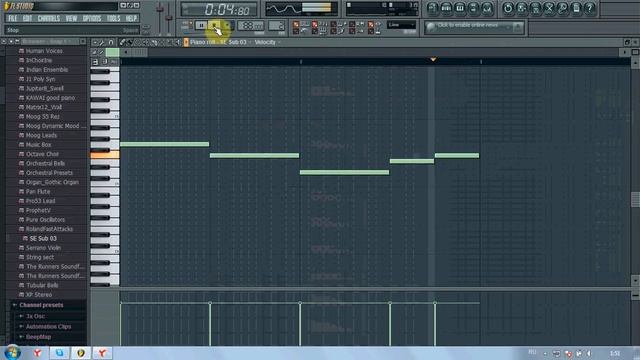
Task: Click the pause playback button
Action: tap(201, 26)
